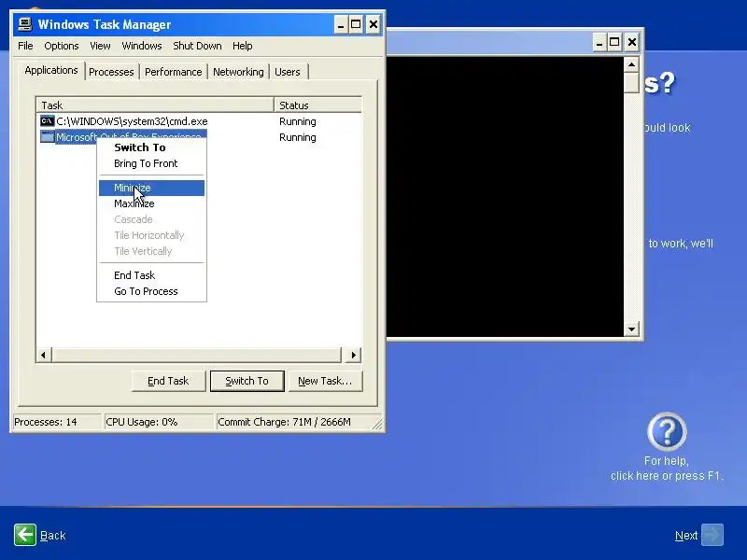Screen dimensions: 747x560
Task: Click the New Task... button
Action: tap(325, 381)
